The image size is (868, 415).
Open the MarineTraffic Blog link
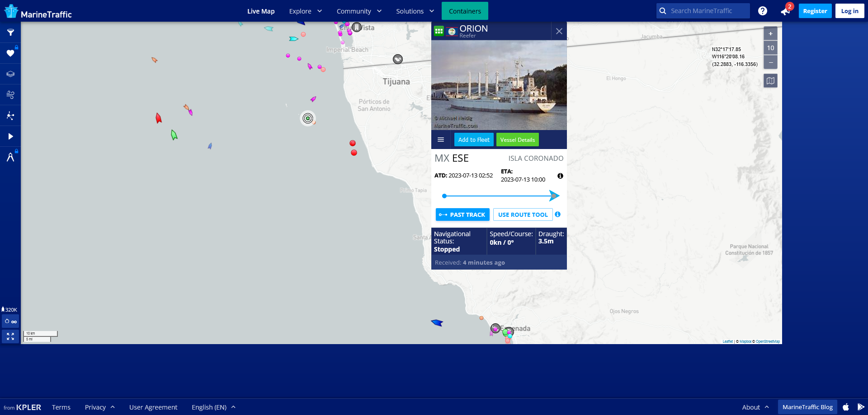[807, 407]
